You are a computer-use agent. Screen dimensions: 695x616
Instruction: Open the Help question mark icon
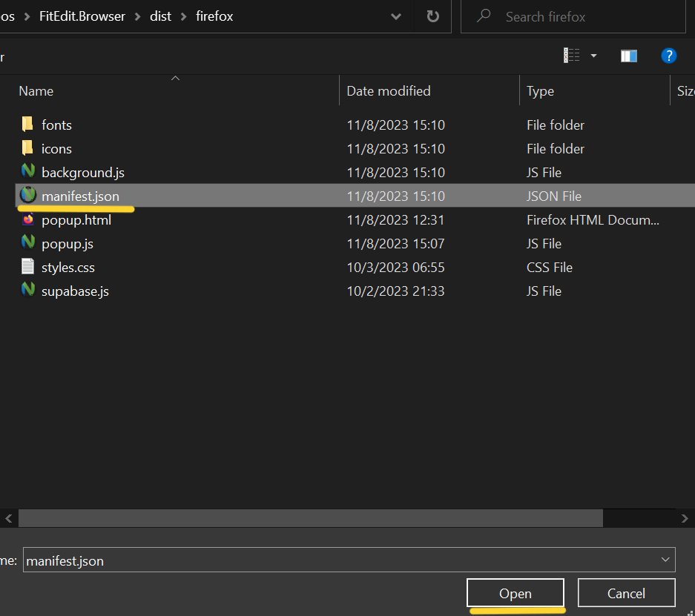click(x=669, y=56)
